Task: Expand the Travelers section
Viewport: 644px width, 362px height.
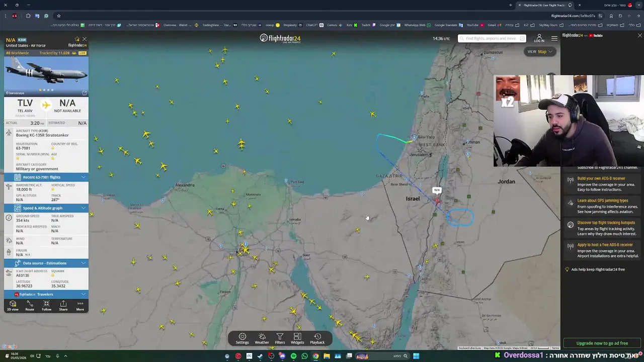Action: click(46, 294)
